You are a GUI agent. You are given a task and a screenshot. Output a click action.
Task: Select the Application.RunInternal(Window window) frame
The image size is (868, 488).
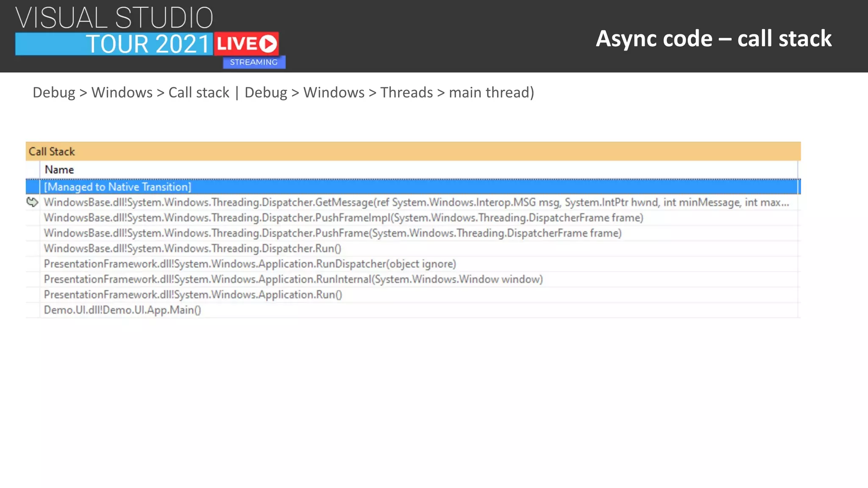(413, 279)
